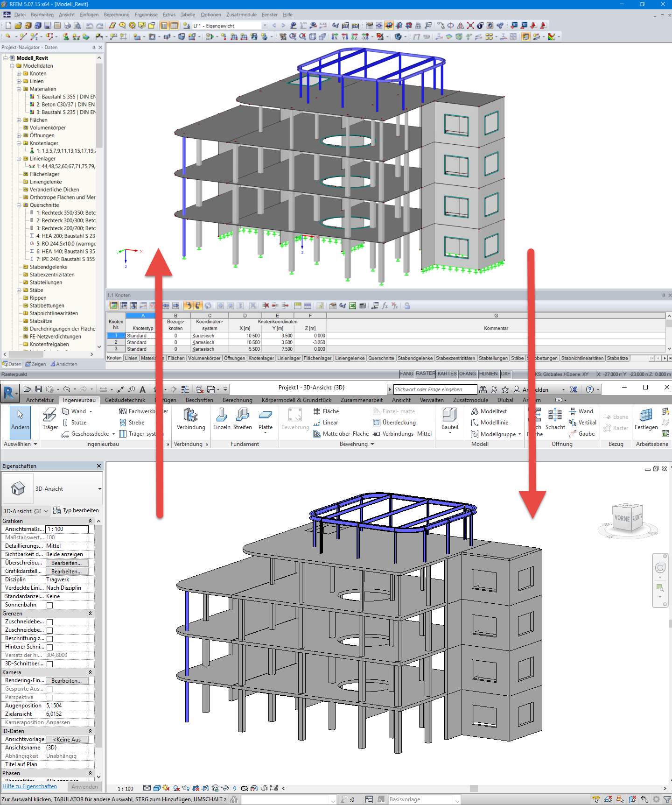Toggle the table display icon in RFEM toolbar
The width and height of the screenshot is (672, 805).
(174, 25)
